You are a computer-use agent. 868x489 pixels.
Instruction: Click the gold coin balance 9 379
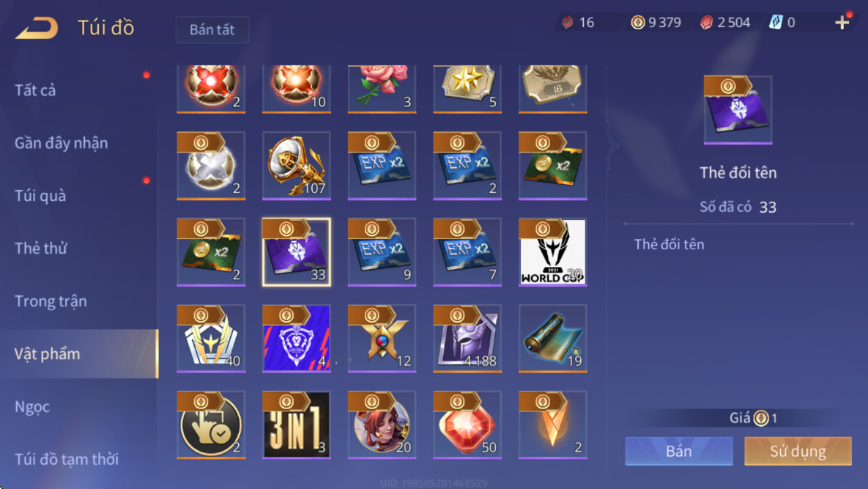(x=656, y=22)
